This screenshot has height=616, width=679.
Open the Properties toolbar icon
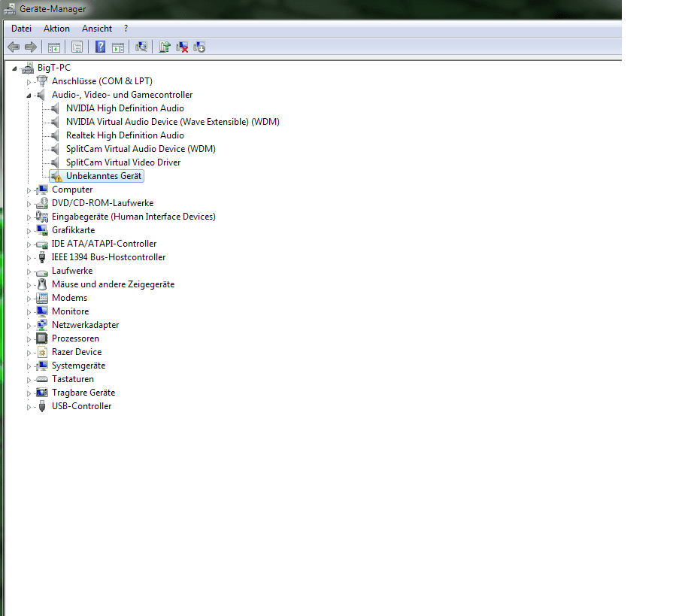pos(77,47)
